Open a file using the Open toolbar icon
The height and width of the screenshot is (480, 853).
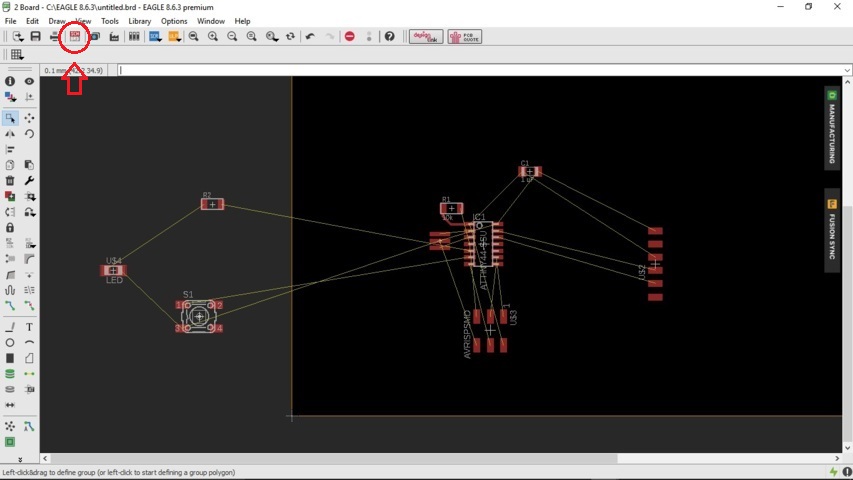[x=18, y=36]
